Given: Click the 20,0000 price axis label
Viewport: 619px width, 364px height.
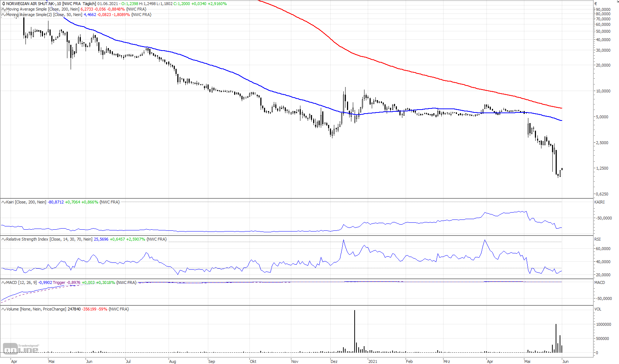Looking at the screenshot, I should tap(603, 65).
